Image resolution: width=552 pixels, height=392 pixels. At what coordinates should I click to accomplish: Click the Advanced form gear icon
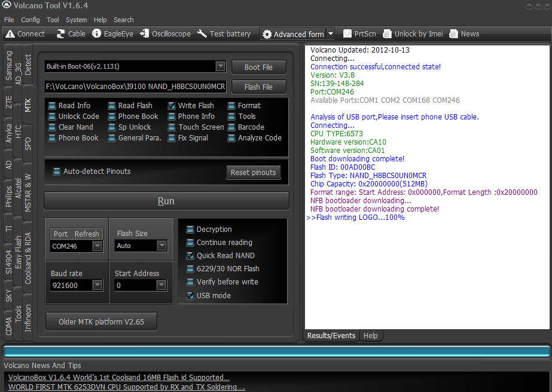pos(267,34)
